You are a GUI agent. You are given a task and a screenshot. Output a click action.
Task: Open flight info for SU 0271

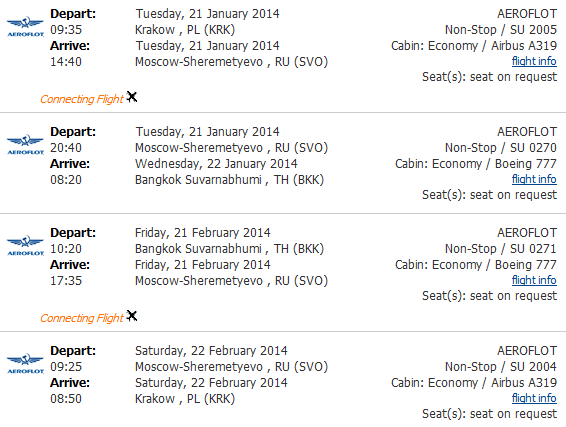(534, 280)
